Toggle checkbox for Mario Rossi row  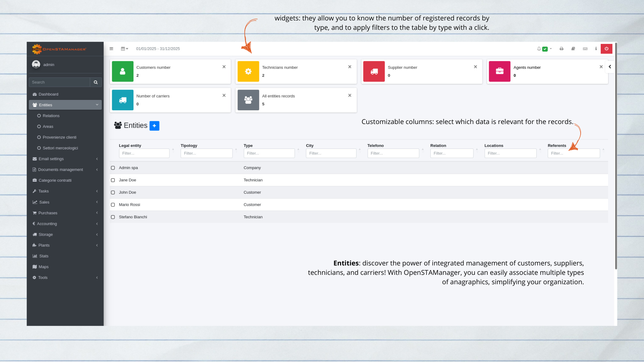coord(113,204)
